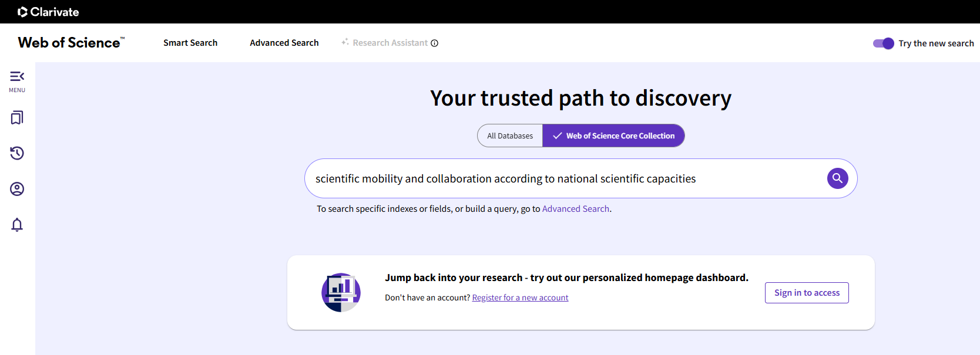980x355 pixels.
Task: Click the Sign in to access button
Action: tap(807, 293)
